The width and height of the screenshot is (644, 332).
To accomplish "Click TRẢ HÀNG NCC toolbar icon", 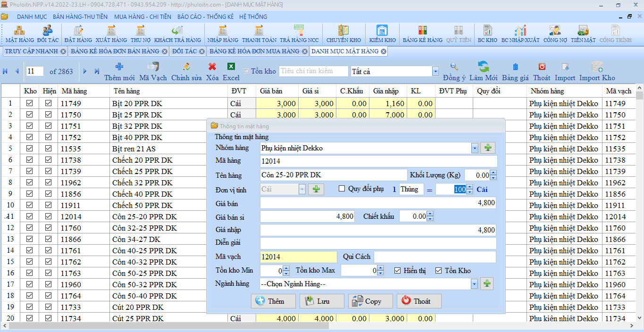I will [299, 34].
